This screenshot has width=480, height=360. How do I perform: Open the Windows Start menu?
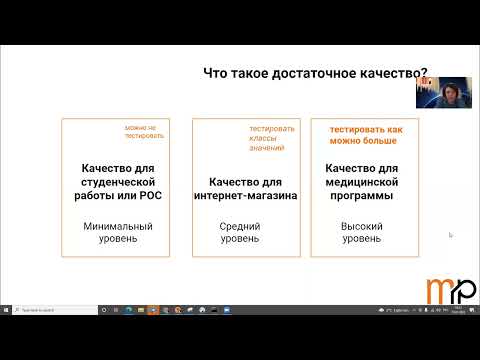[6, 310]
